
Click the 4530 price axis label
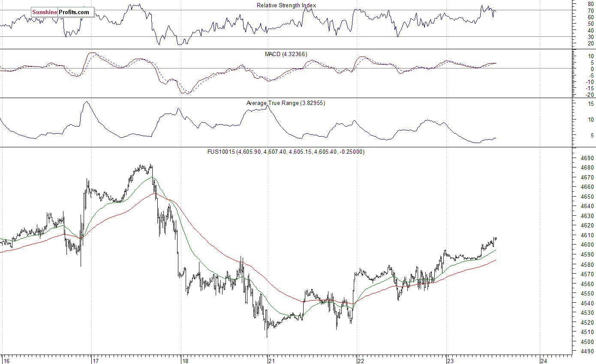pyautogui.click(x=587, y=313)
